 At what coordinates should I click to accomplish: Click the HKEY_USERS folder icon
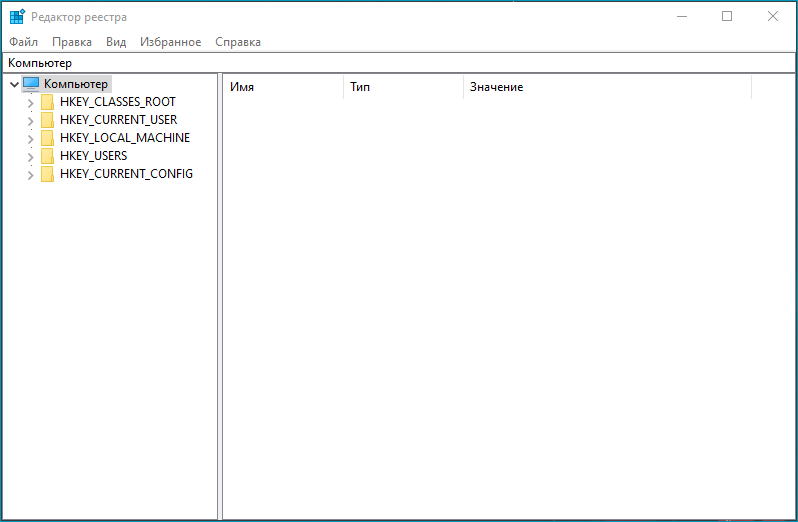tap(48, 156)
